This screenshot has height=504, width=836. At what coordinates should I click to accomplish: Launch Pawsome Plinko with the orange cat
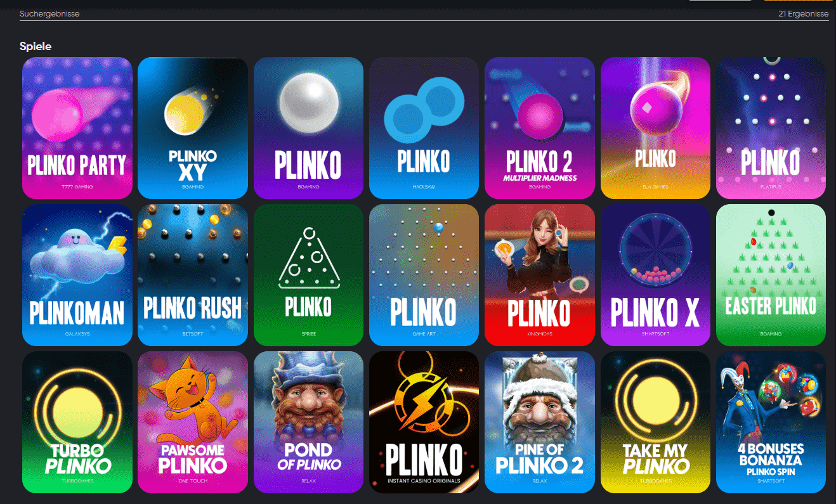[x=193, y=422]
